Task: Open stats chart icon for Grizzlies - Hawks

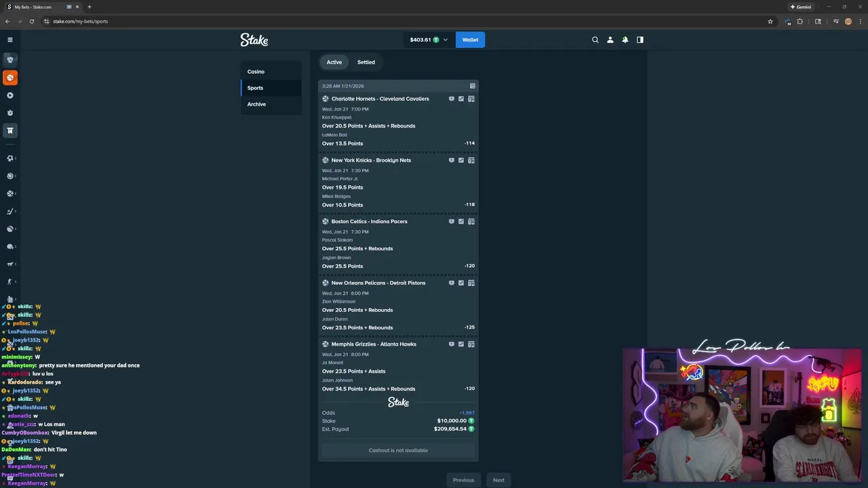Action: tap(461, 344)
